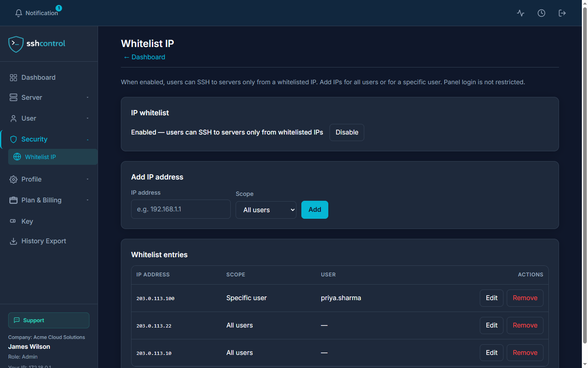Click the Whitelist IP globe icon
This screenshot has height=368, width=588.
tap(17, 157)
